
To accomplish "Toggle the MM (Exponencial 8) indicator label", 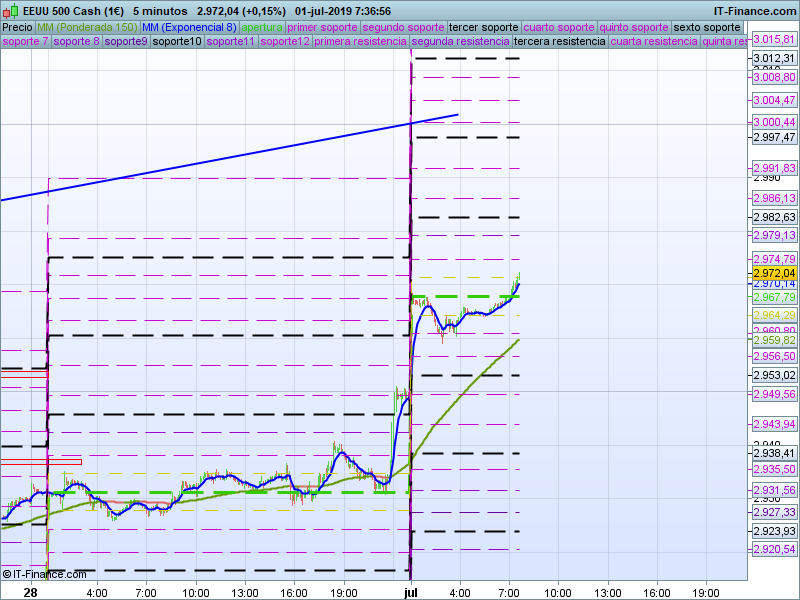I will point(189,27).
